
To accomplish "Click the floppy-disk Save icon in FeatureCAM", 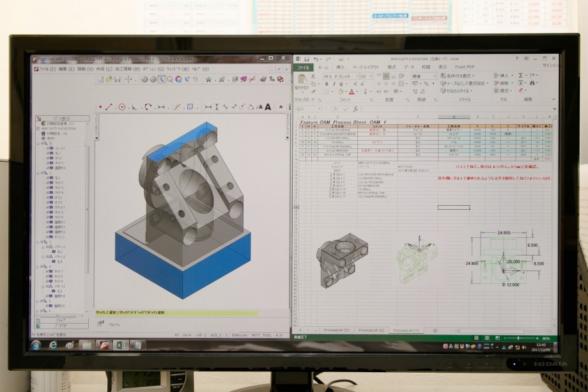I will 118,79.
